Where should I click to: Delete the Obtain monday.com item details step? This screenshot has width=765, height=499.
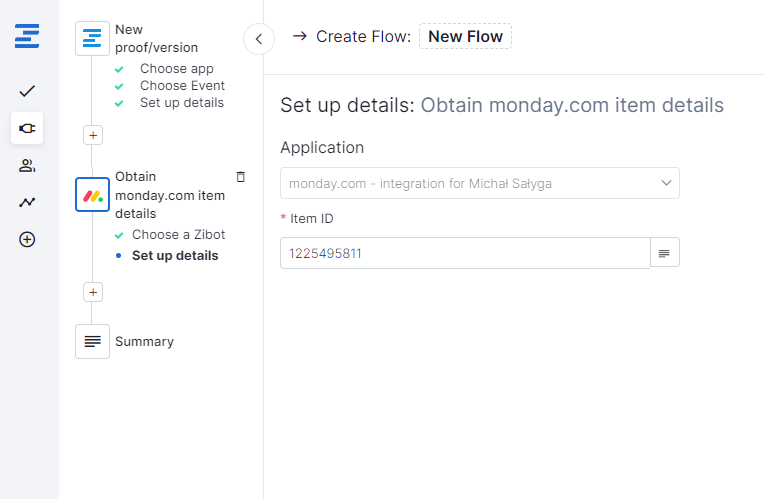click(241, 177)
